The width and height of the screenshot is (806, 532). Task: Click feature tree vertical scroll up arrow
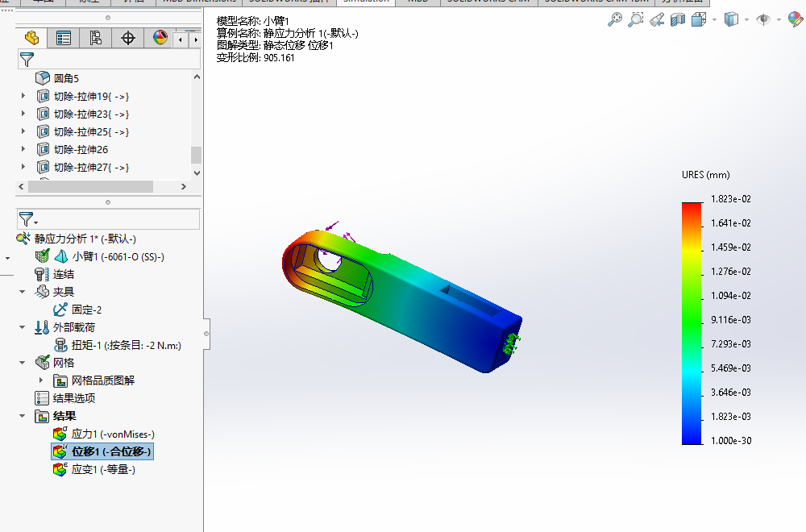[197, 77]
